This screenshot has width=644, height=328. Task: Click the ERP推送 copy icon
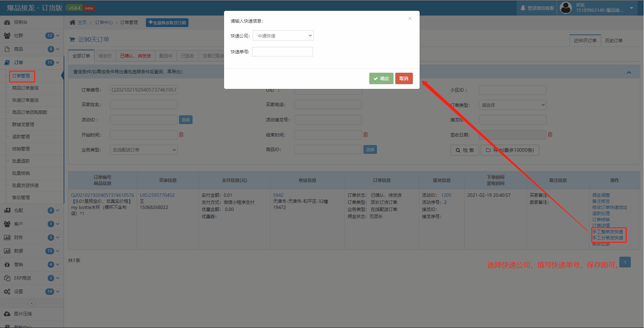point(7,278)
